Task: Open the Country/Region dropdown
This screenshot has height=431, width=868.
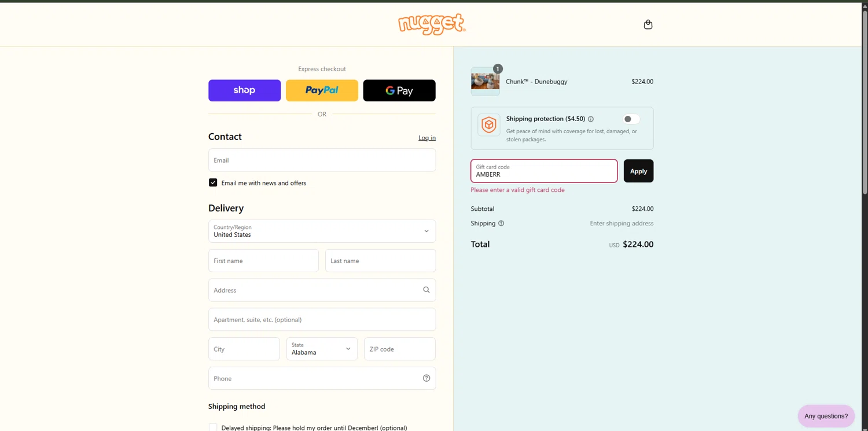Action: coord(322,231)
